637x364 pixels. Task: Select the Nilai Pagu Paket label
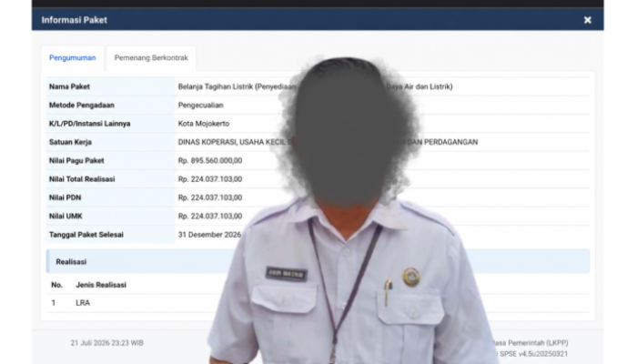[x=76, y=160]
